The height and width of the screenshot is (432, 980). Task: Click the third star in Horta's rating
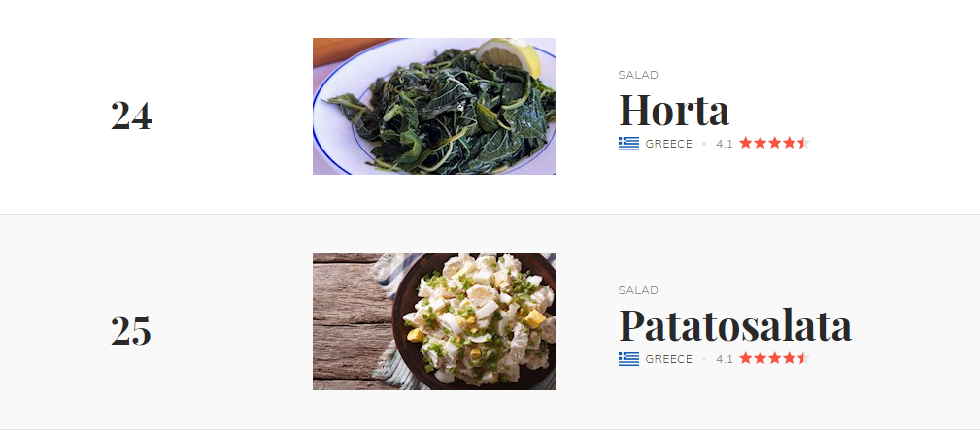point(774,143)
